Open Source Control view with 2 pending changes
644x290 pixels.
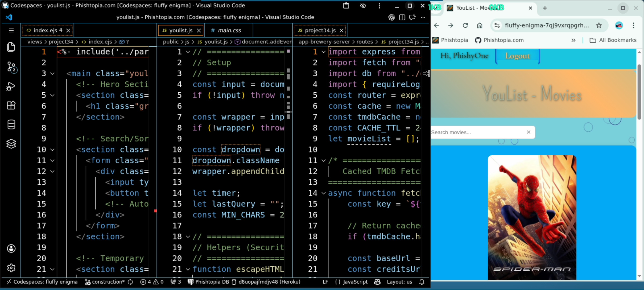11,67
